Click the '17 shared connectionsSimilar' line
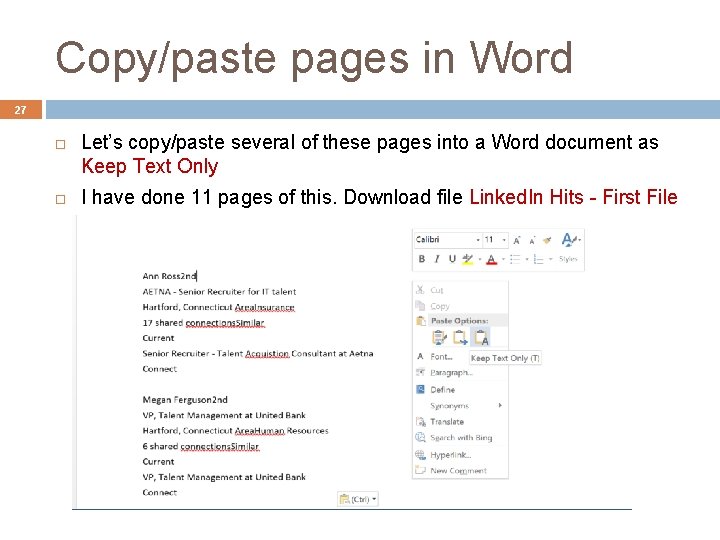 click(x=203, y=323)
